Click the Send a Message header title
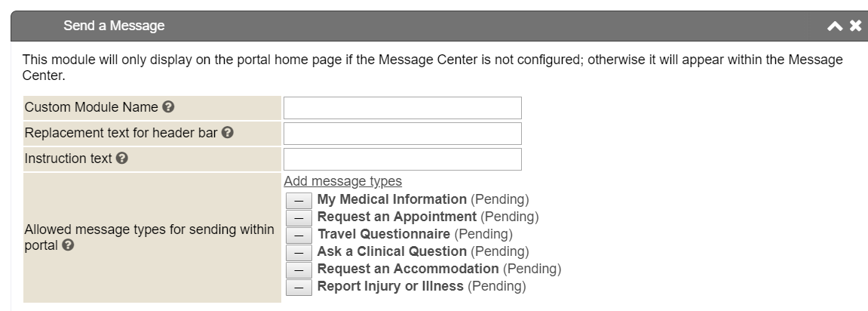 (x=114, y=26)
